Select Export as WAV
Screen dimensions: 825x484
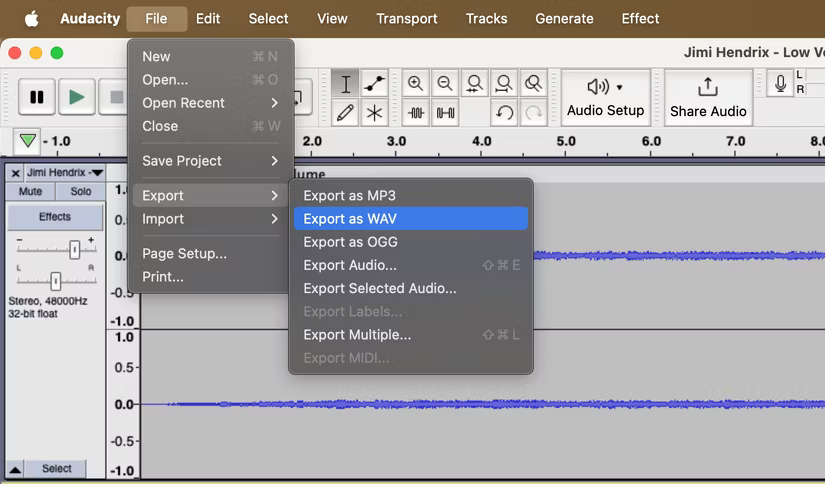[x=411, y=218]
